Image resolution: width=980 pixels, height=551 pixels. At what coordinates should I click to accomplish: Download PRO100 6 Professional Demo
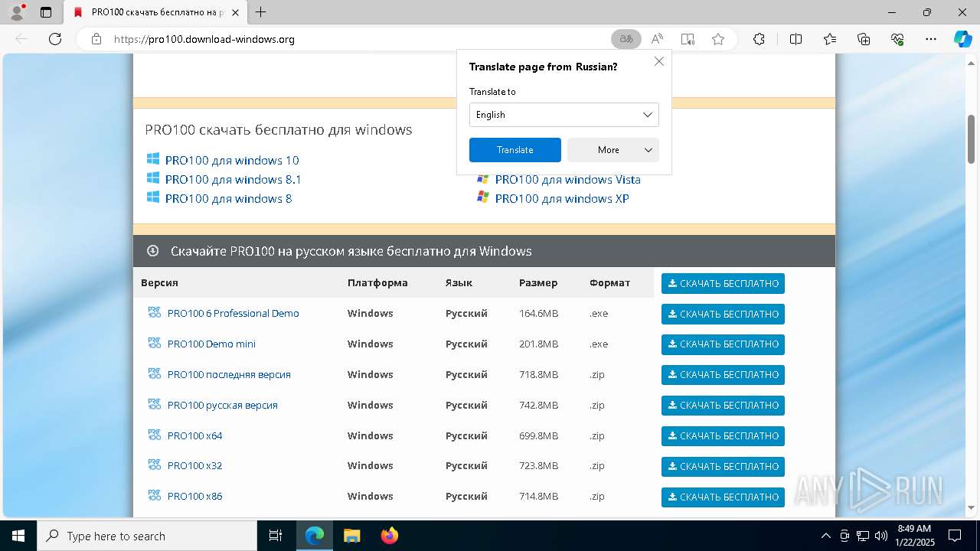pos(723,314)
